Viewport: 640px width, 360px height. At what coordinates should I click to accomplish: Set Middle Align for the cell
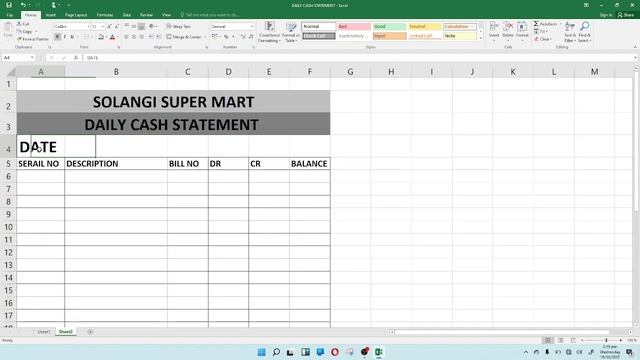[x=134, y=27]
